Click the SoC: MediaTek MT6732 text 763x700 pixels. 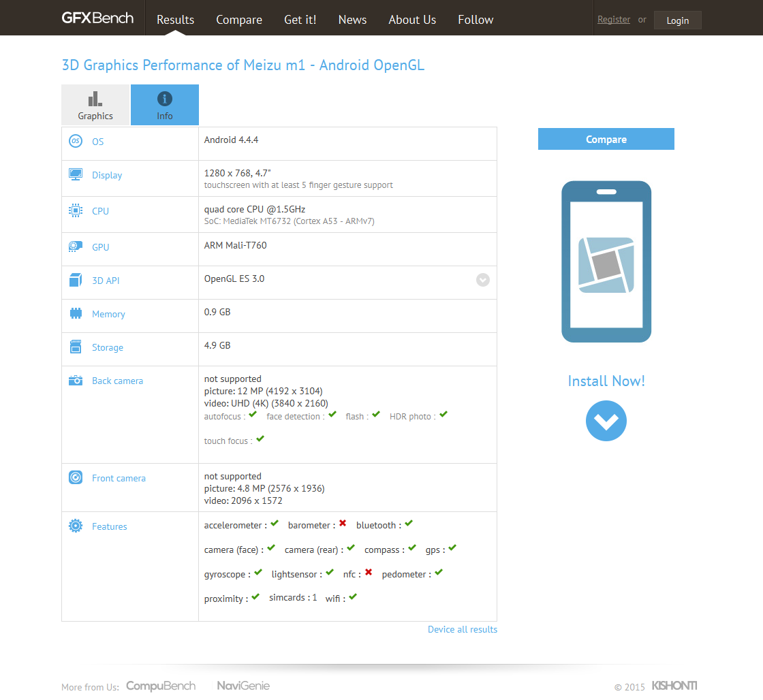tap(289, 221)
